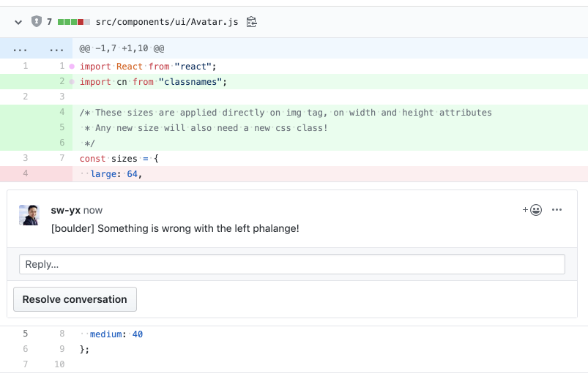
Task: Click the comment's "now" timestamp
Action: 93,211
